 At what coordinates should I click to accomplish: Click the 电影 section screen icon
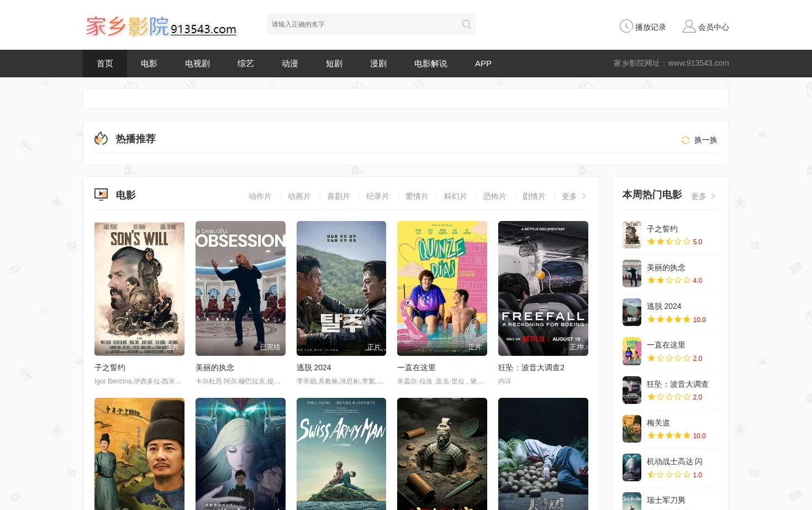pyautogui.click(x=101, y=194)
